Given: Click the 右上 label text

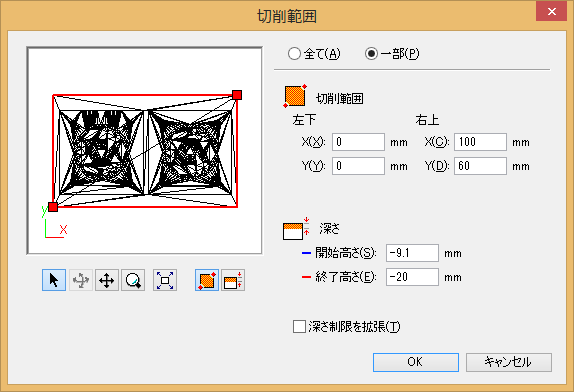Looking at the screenshot, I should coord(427,120).
